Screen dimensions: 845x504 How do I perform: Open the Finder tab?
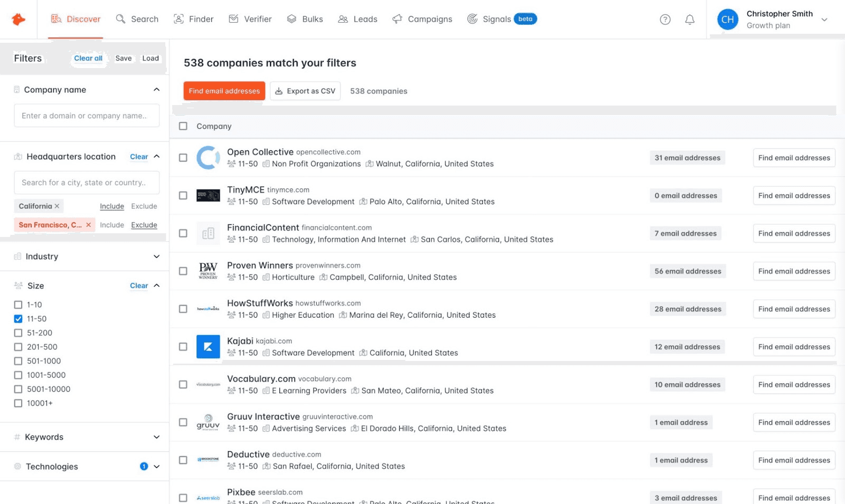[x=193, y=19]
